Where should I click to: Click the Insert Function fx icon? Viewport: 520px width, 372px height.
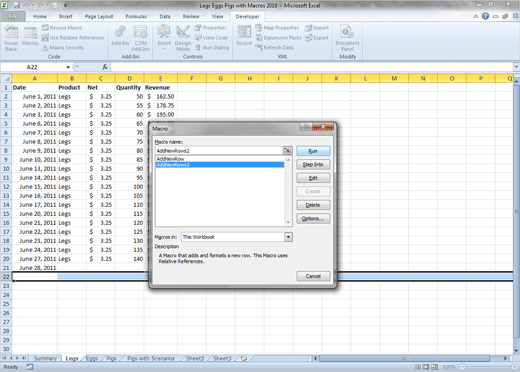pos(105,67)
